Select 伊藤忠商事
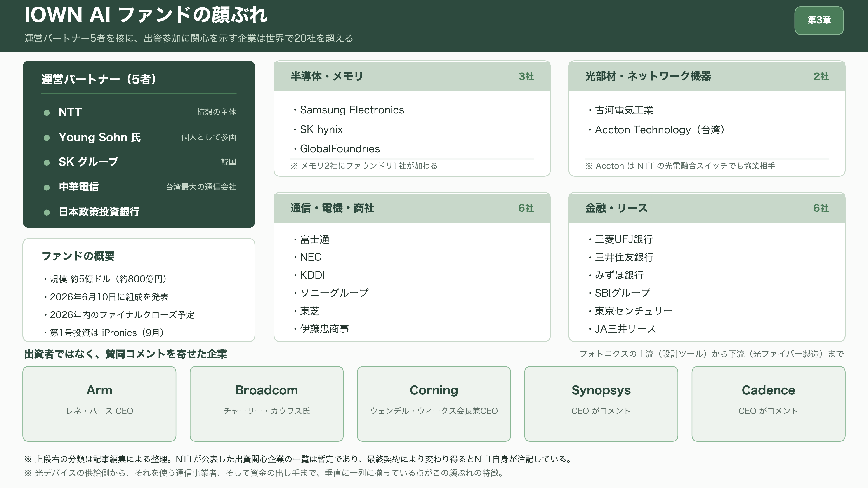The image size is (868, 488). click(325, 329)
